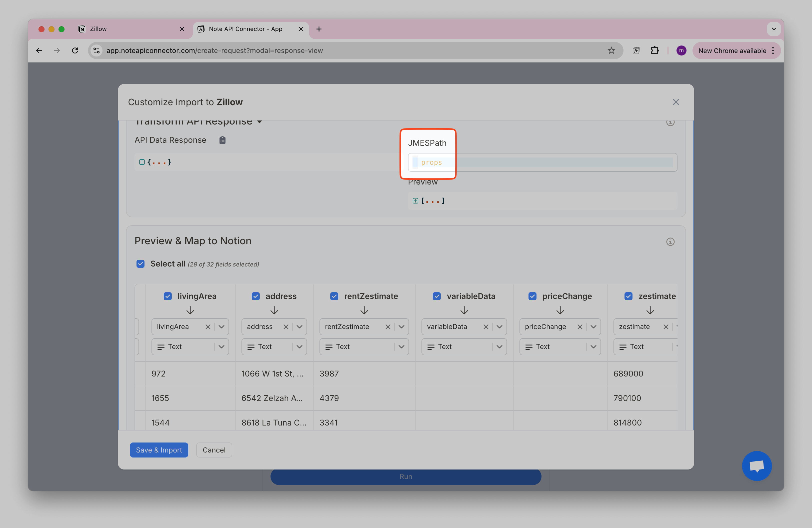
Task: Open address Text type dropdown
Action: tap(274, 346)
